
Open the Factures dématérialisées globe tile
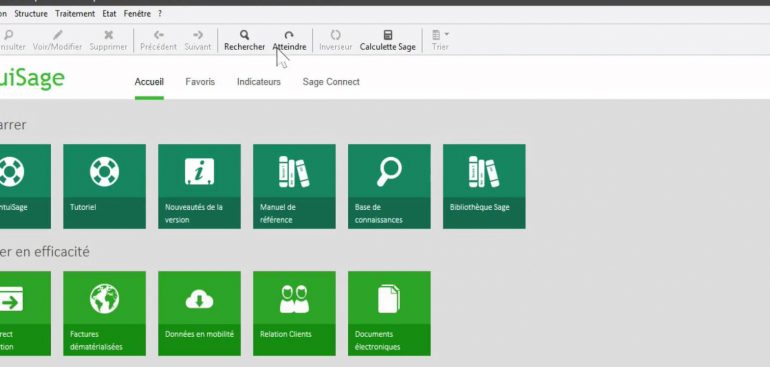(105, 313)
